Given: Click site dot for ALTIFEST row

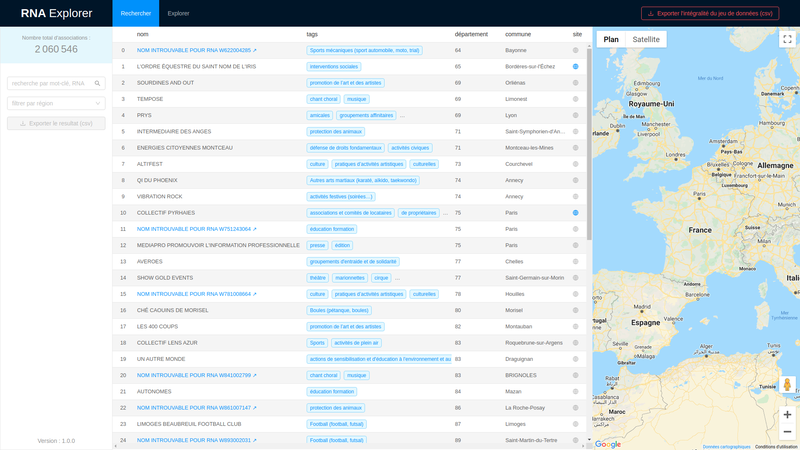Looking at the screenshot, I should click(x=576, y=164).
